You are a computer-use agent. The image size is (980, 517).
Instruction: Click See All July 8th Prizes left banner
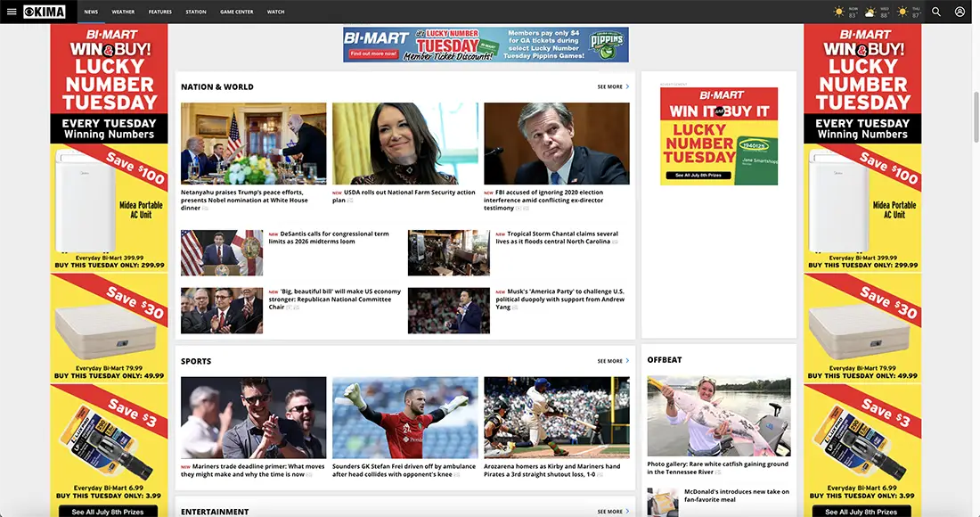pyautogui.click(x=108, y=512)
